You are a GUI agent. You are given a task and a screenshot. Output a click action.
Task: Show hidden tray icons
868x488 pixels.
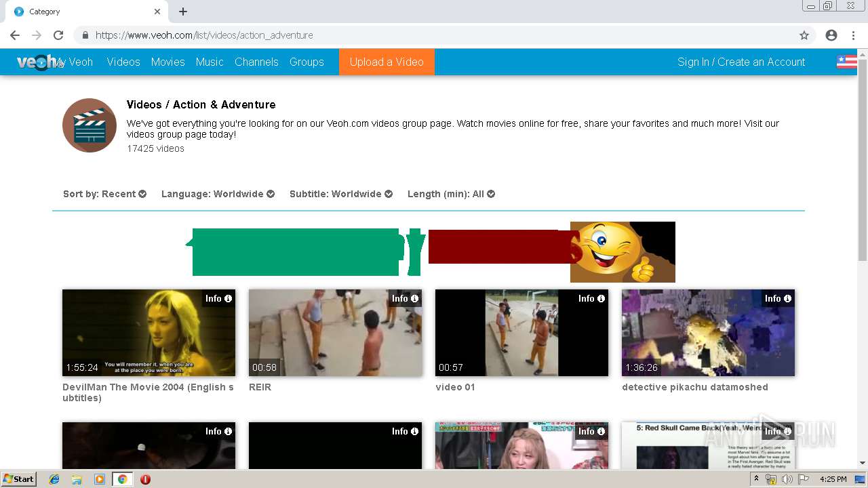(756, 479)
